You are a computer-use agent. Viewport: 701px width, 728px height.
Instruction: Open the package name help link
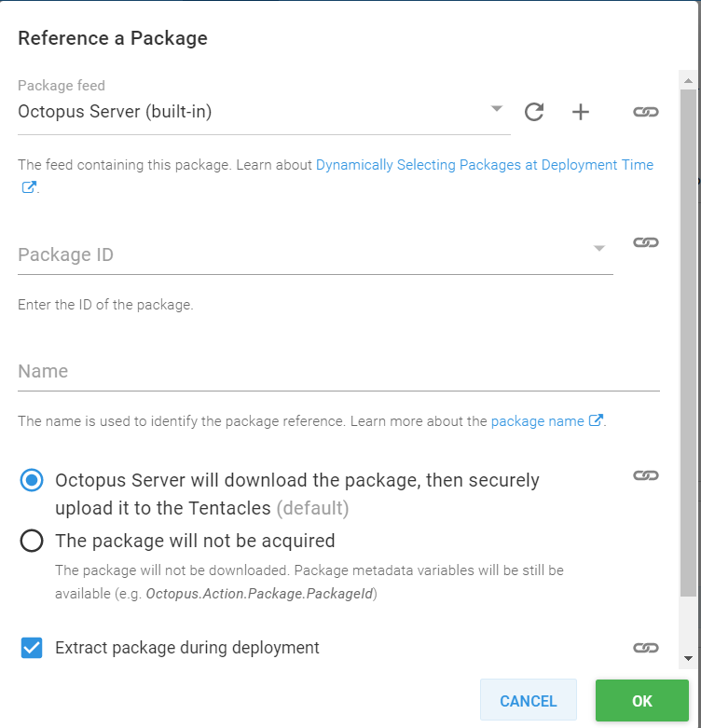click(x=537, y=420)
